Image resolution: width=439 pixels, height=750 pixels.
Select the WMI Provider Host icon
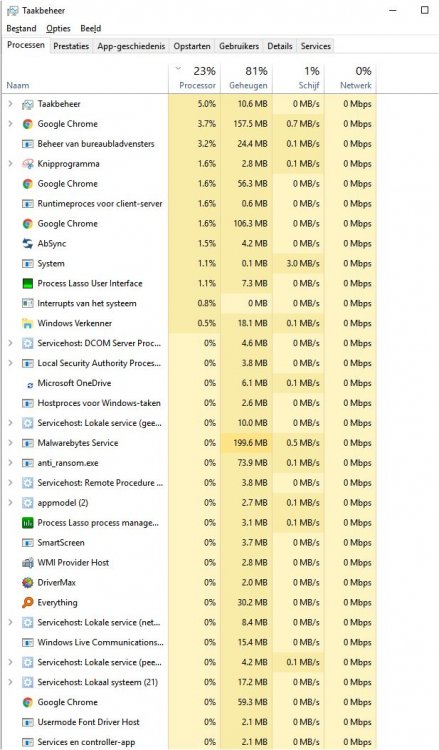click(x=28, y=562)
